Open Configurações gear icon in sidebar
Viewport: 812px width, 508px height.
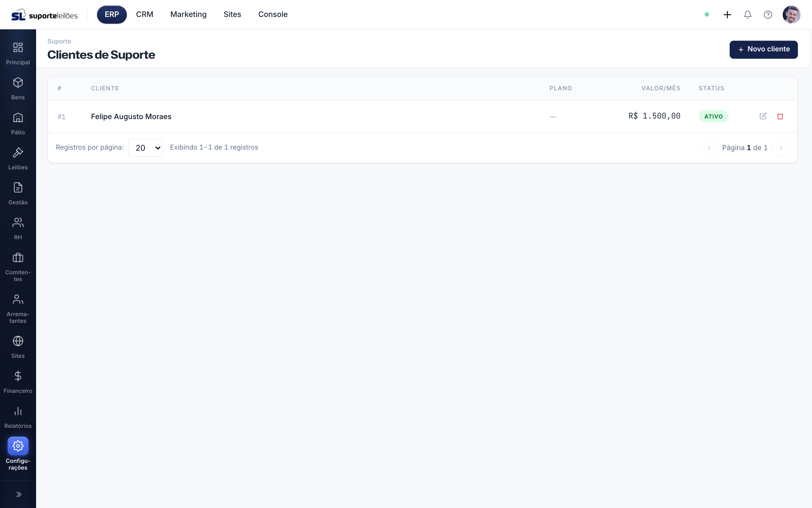coord(18,446)
